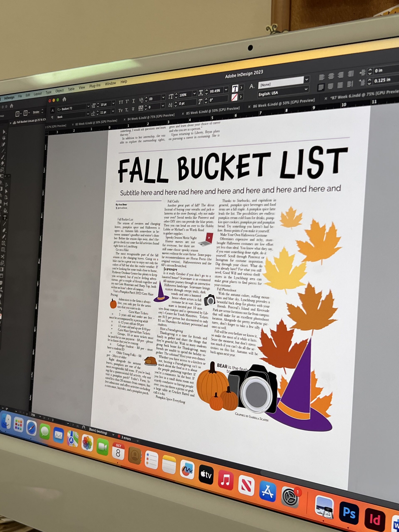The width and height of the screenshot is (399, 532).
Task: Open Launchpad from the Dock
Action: coord(18,425)
